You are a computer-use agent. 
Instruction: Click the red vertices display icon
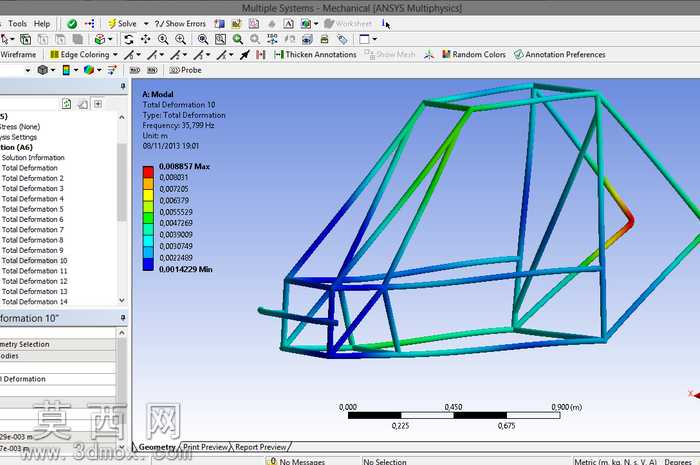tap(261, 54)
